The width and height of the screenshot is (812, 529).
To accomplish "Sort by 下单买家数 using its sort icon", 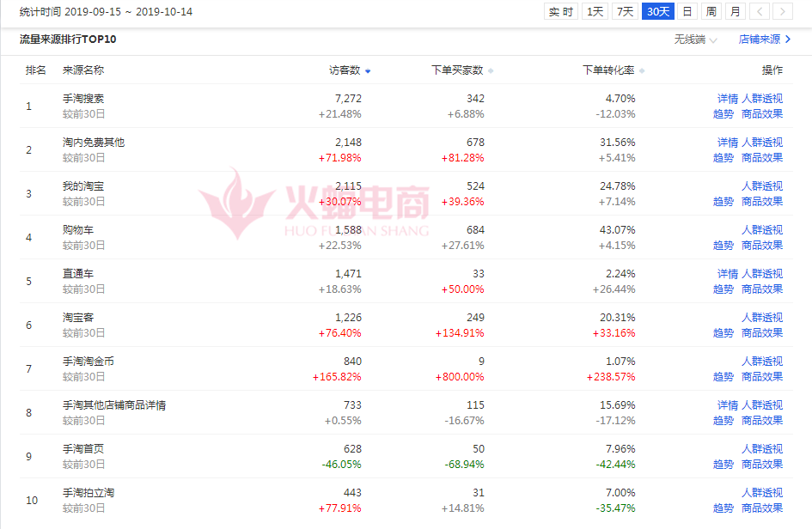I will tap(491, 71).
